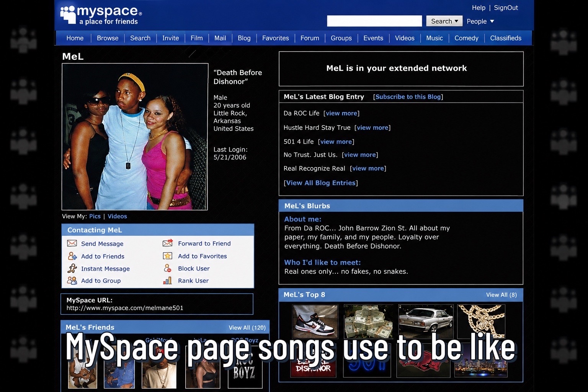
Task: Click the Block User link
Action: (x=194, y=268)
